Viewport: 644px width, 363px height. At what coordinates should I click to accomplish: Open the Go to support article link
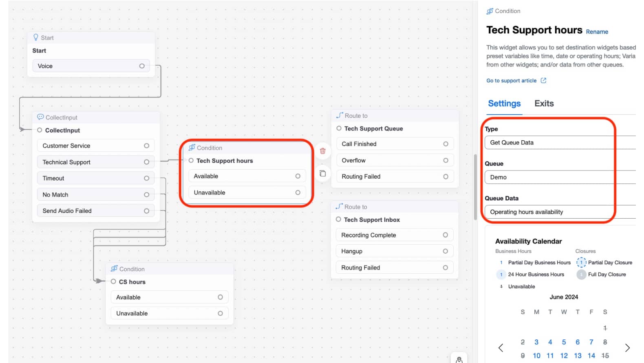[511, 81]
